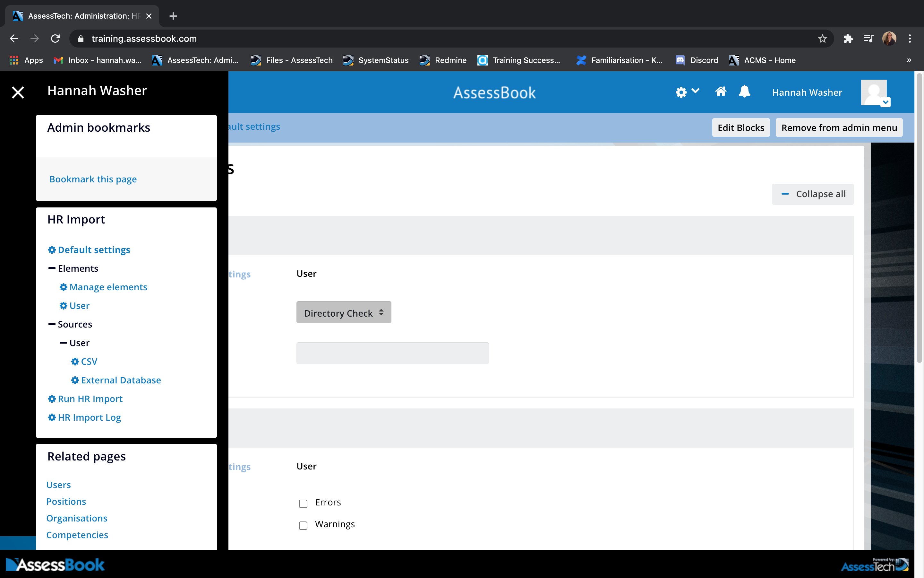Open HR Import Log

click(89, 417)
